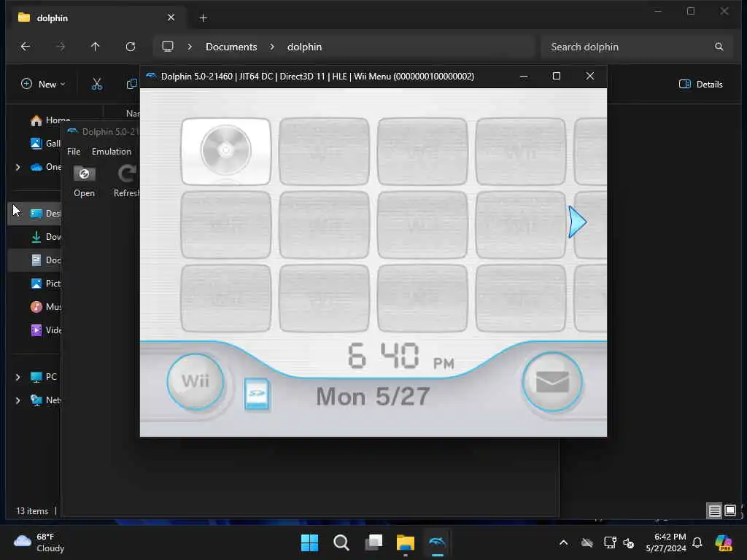Select Home in the navigation pane
747x560 pixels.
50,120
